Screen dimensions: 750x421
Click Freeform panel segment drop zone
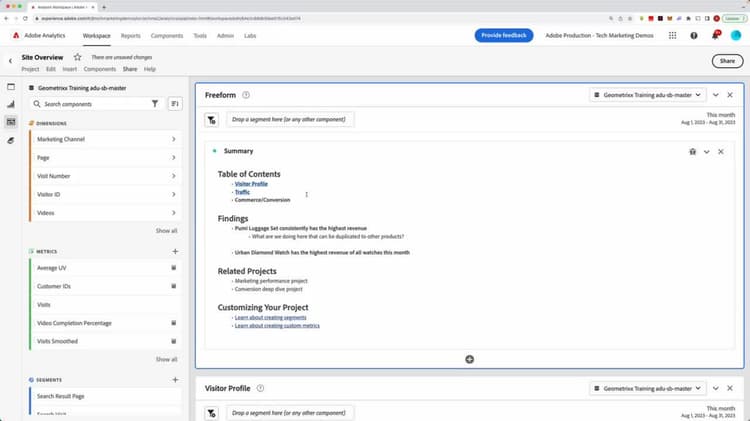290,120
